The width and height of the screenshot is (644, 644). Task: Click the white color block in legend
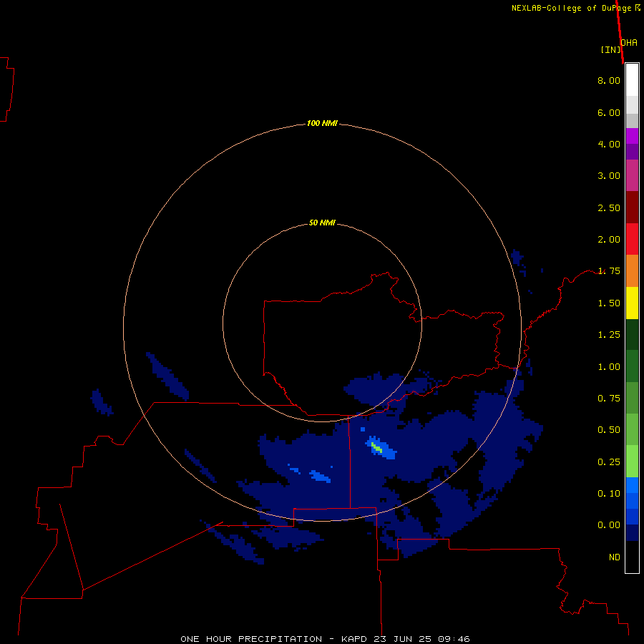632,80
